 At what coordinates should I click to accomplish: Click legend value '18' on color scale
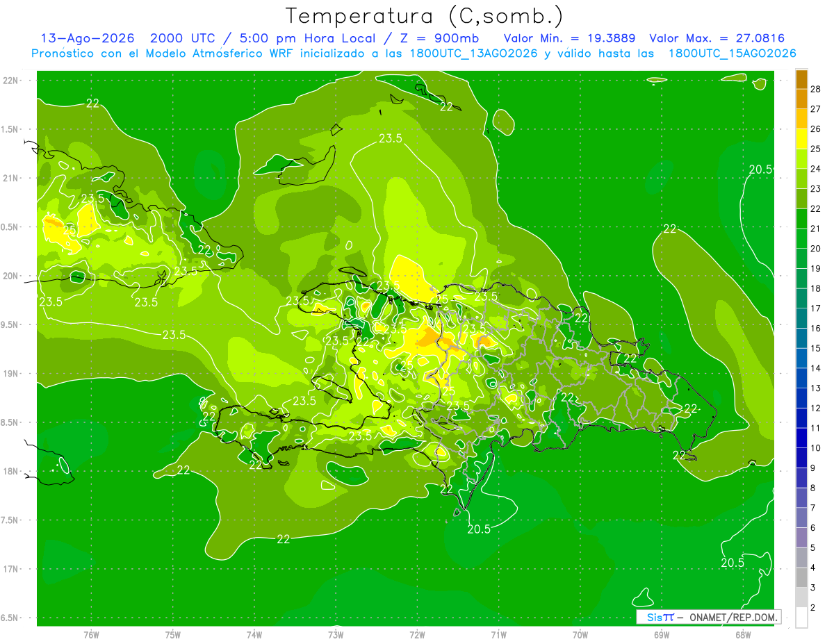click(817, 288)
